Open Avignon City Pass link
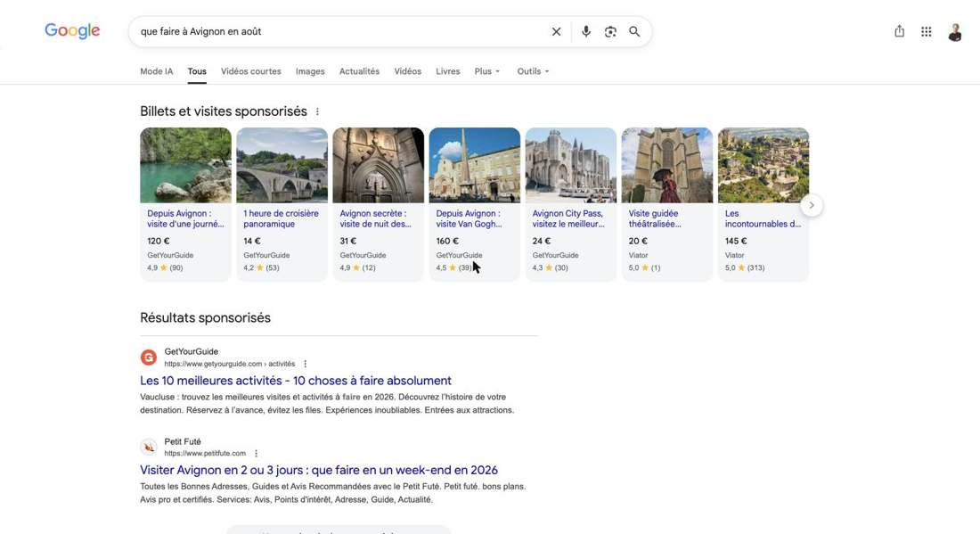This screenshot has width=980, height=534. (x=568, y=218)
